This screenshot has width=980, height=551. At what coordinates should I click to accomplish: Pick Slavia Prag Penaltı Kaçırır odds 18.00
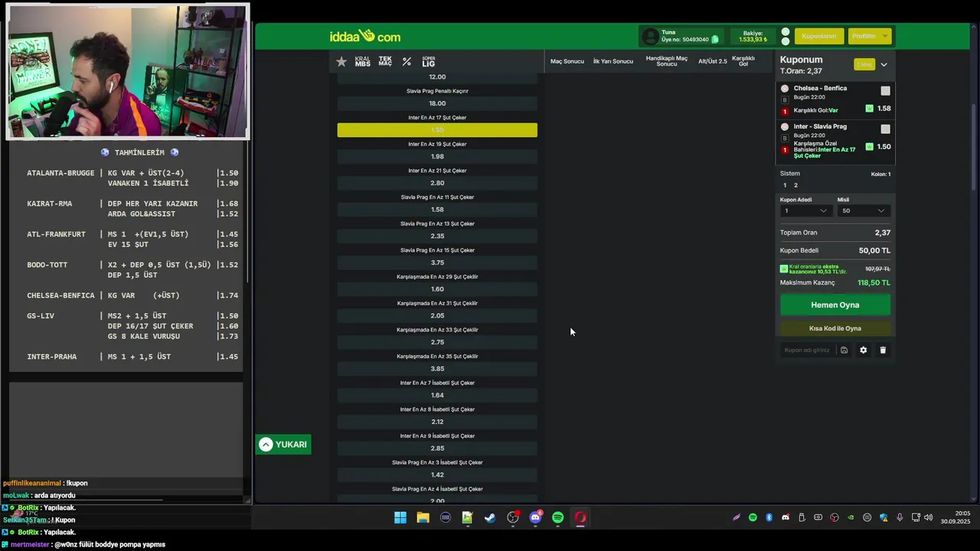click(437, 103)
